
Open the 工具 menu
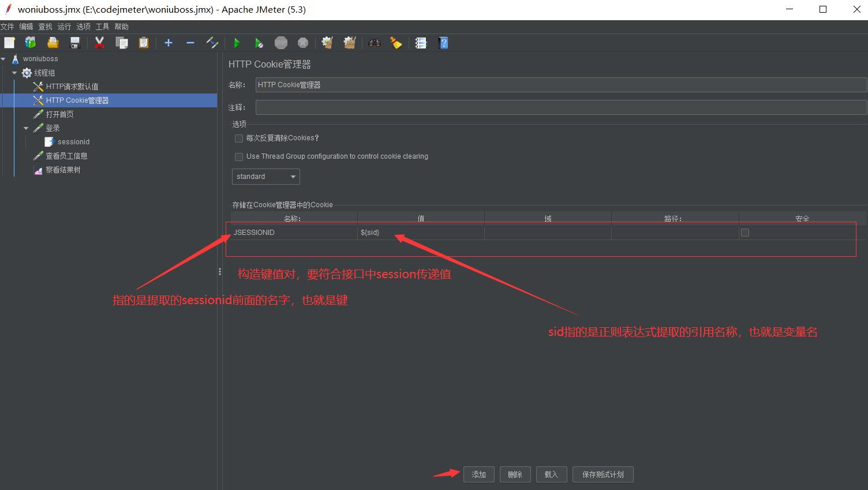pos(102,27)
